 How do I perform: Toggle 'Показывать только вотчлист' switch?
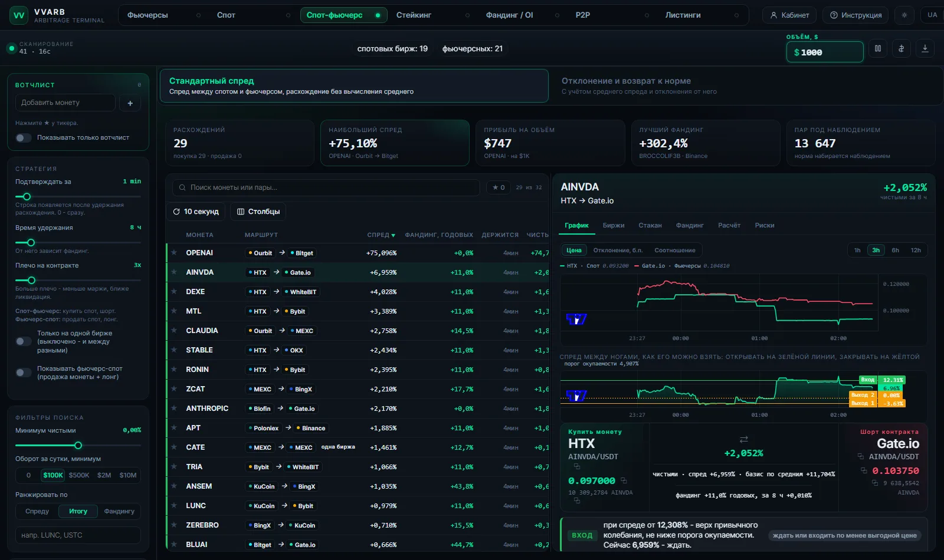[x=24, y=138]
